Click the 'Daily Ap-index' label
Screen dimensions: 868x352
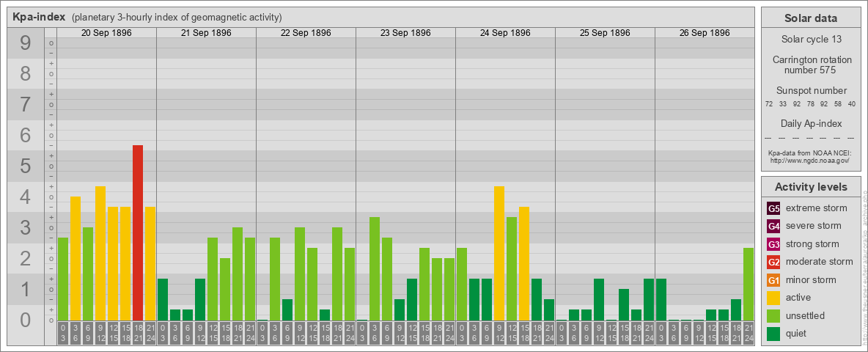[x=811, y=123]
